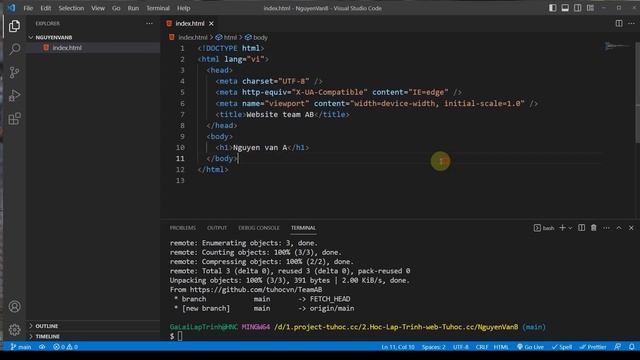The image size is (640, 360).
Task: Open terminal panel's more actions ellipsis
Action: coord(607,228)
